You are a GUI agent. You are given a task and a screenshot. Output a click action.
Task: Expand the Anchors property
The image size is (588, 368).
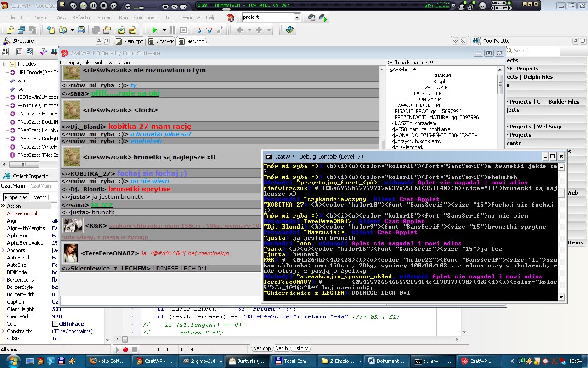pos(4,251)
